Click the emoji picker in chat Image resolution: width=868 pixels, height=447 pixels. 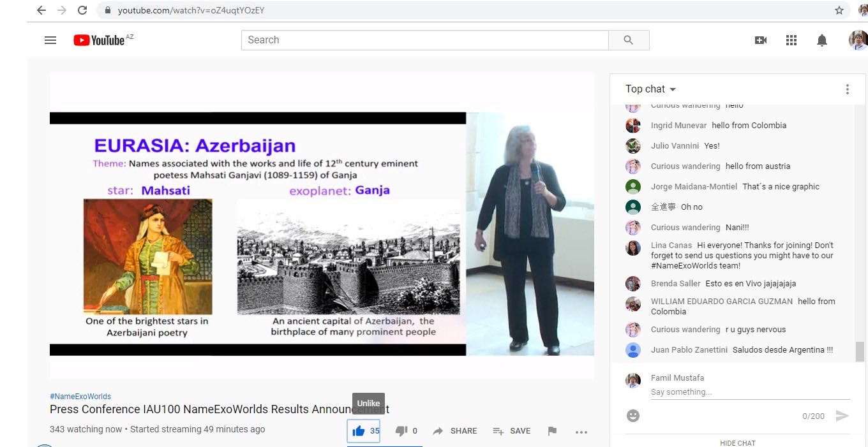coord(632,416)
